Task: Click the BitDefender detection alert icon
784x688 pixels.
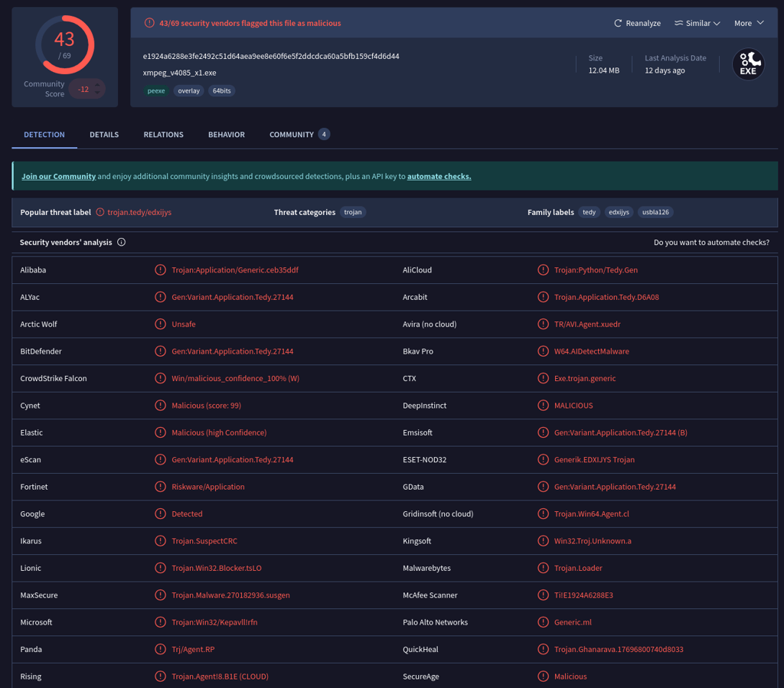Action: pyautogui.click(x=160, y=351)
